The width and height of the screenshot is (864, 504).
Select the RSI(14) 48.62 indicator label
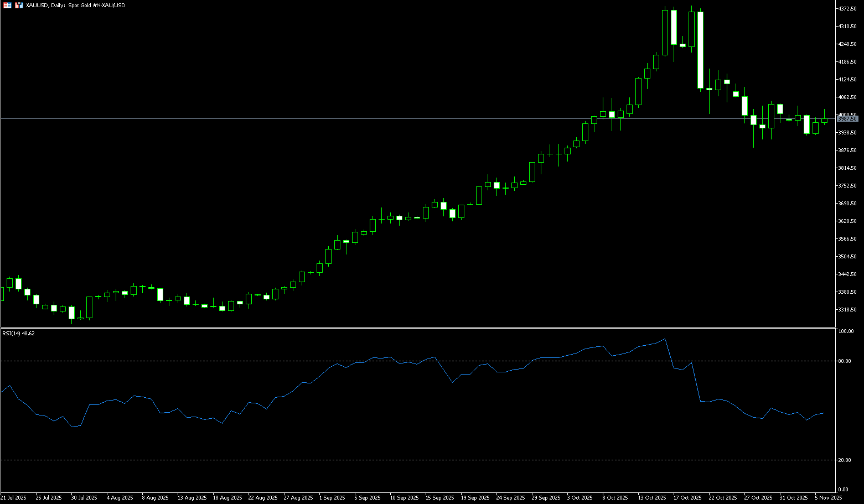[x=18, y=334]
